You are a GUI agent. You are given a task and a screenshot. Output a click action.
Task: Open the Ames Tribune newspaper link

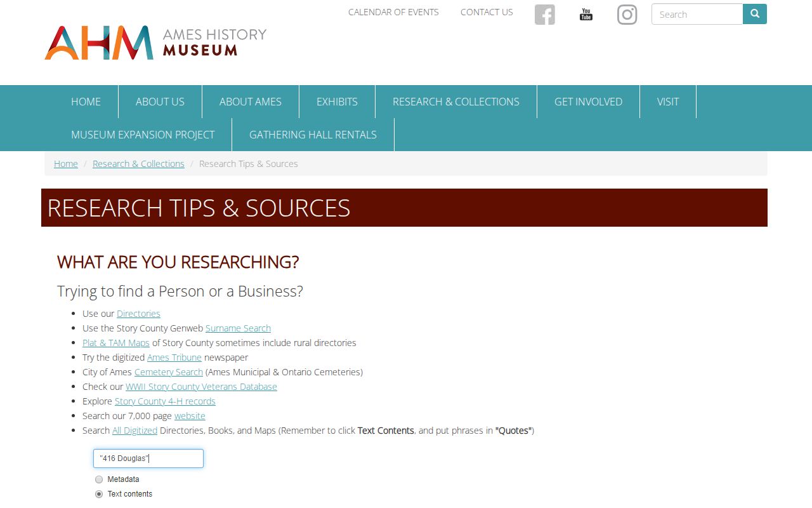click(x=174, y=358)
